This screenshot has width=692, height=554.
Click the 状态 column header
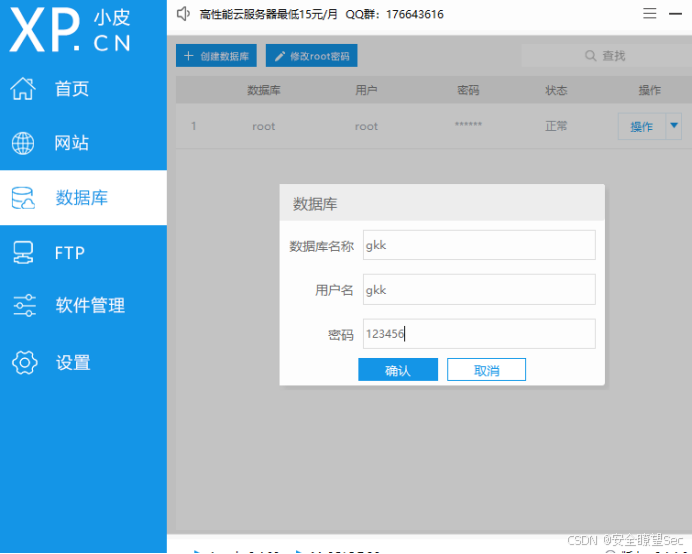[x=556, y=90]
